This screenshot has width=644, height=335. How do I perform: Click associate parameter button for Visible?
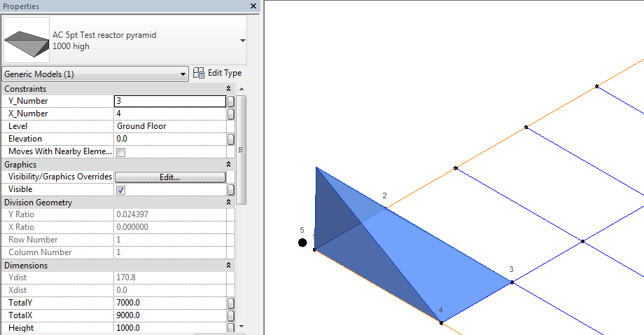click(x=231, y=190)
